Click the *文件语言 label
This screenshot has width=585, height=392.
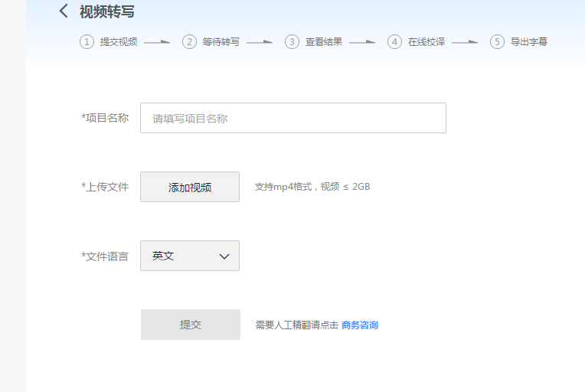point(105,256)
